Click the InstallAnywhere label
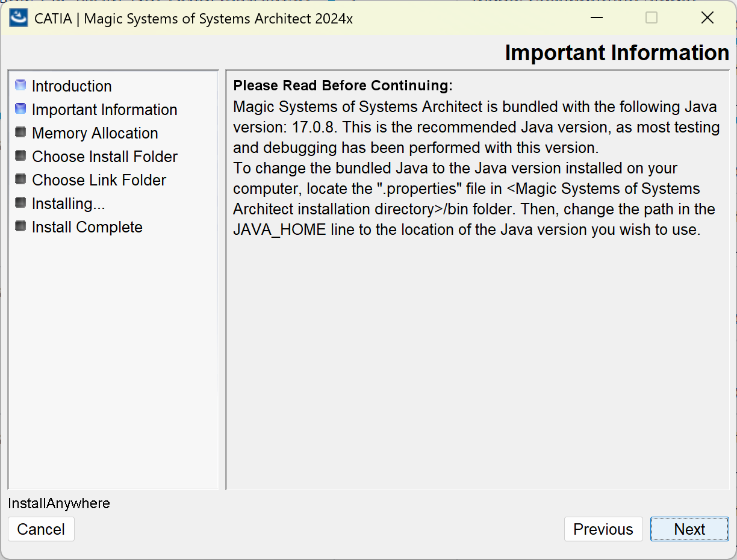Image resolution: width=737 pixels, height=560 pixels. click(x=59, y=503)
